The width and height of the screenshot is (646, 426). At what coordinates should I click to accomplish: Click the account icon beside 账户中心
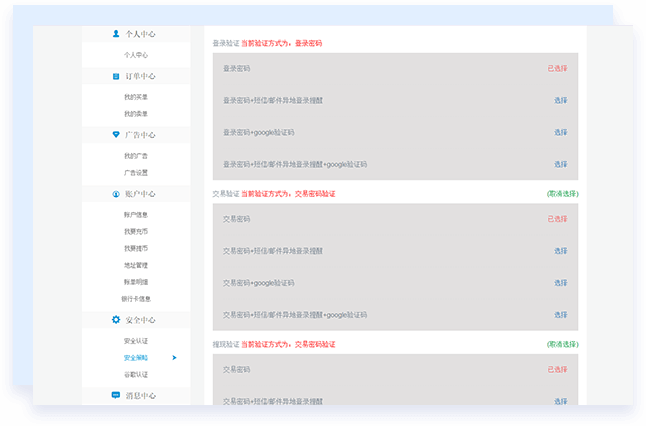tap(116, 194)
